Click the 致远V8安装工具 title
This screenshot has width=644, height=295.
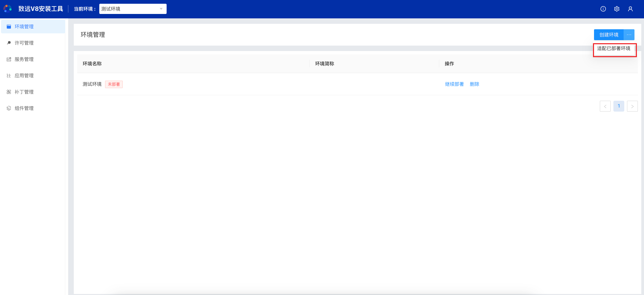tap(41, 9)
